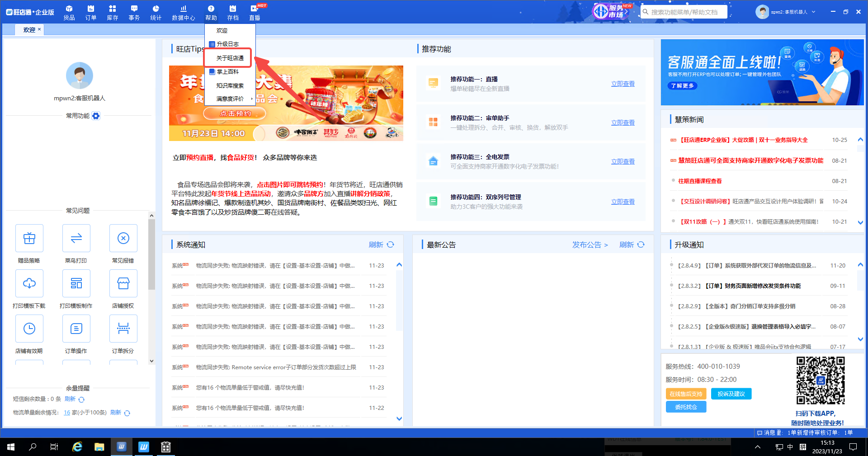
Task: Open the 帮助 toolbar menu
Action: [211, 13]
